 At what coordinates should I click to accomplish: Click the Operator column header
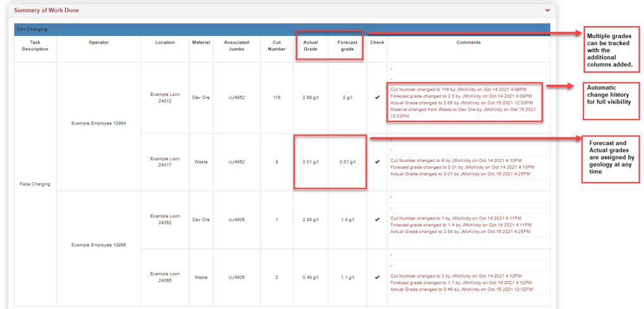point(99,42)
